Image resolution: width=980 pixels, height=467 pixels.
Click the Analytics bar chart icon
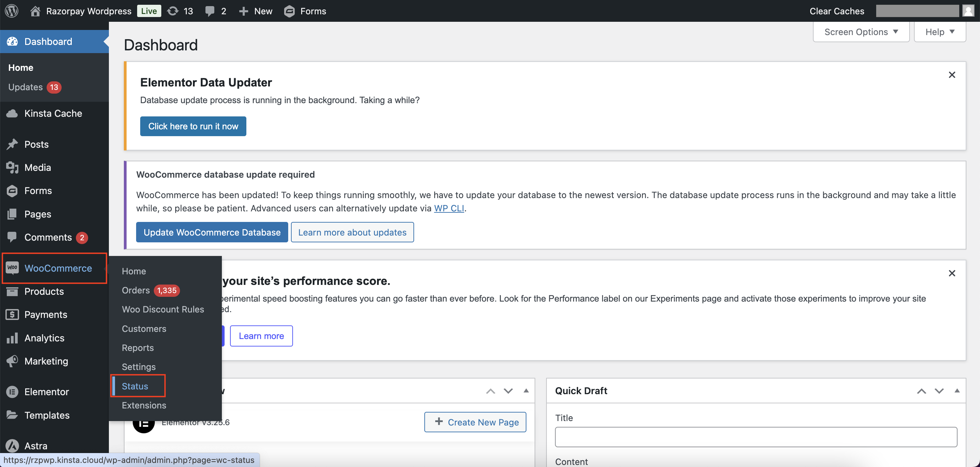pyautogui.click(x=12, y=338)
